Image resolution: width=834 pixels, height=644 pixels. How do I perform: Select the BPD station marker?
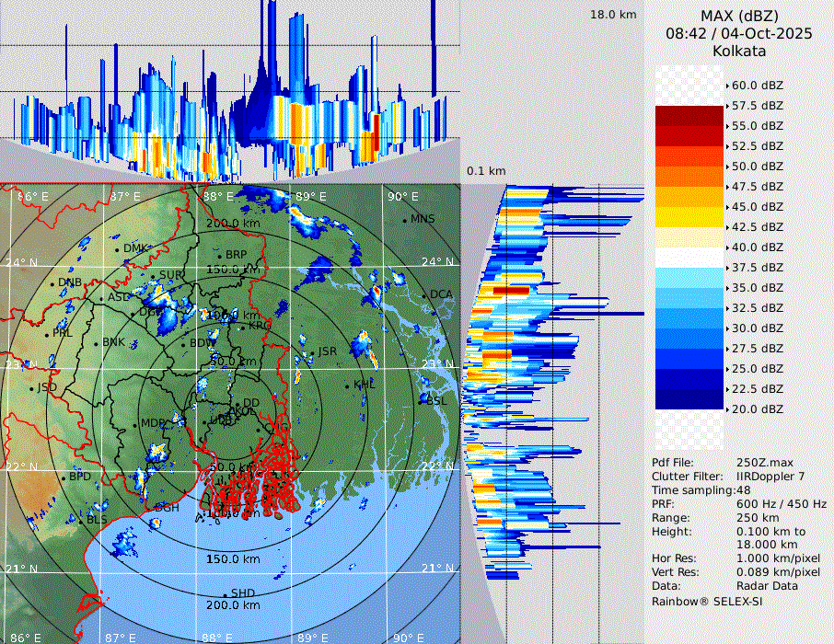click(64, 477)
